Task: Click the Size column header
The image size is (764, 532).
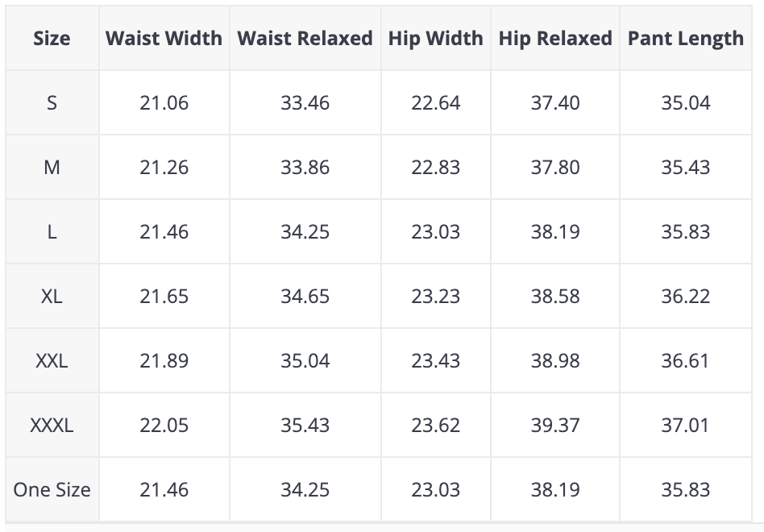Action: pyautogui.click(x=52, y=38)
